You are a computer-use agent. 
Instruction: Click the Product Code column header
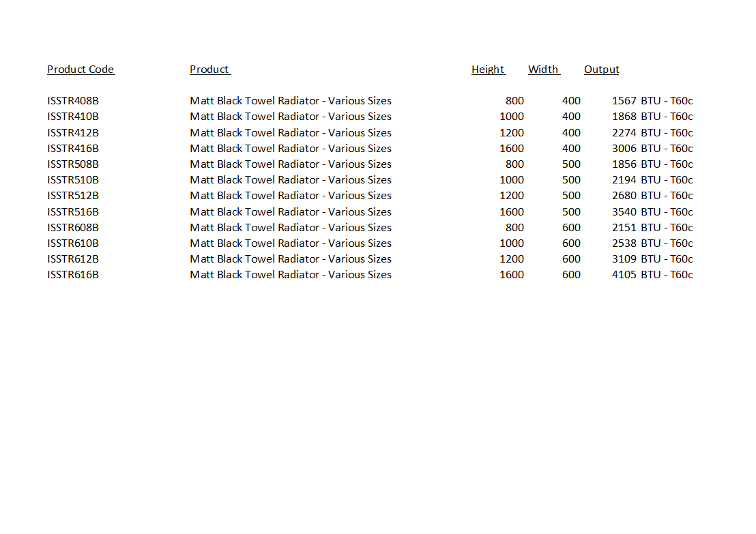click(x=81, y=70)
